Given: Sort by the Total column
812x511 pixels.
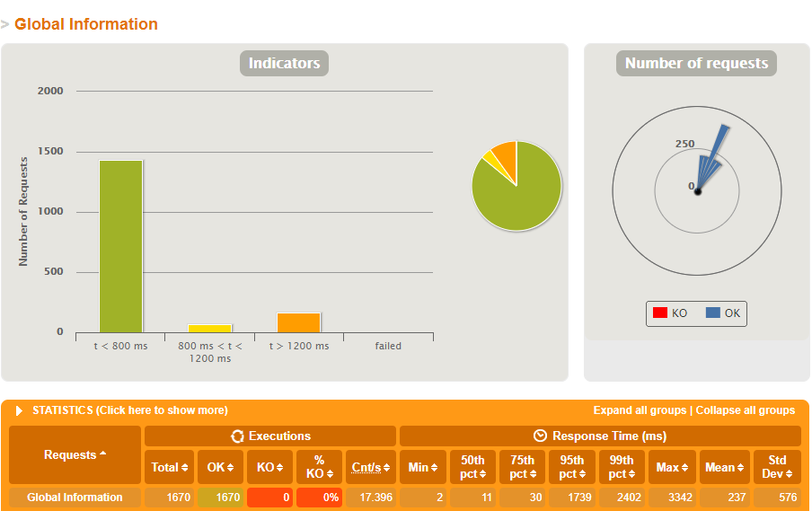Looking at the screenshot, I should coord(170,468).
